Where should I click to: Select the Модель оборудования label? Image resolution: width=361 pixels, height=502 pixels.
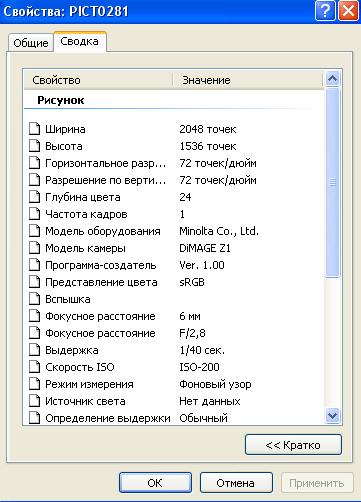[x=103, y=231]
